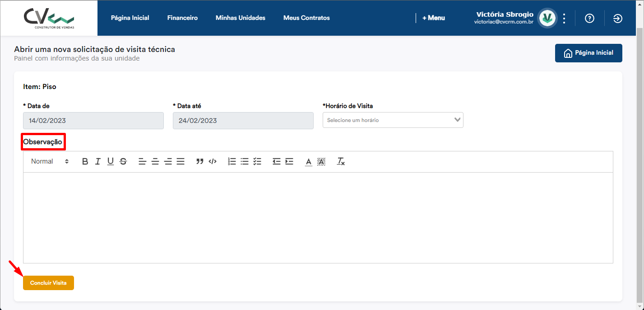Align text left in the editor
This screenshot has width=644, height=310.
(142, 161)
